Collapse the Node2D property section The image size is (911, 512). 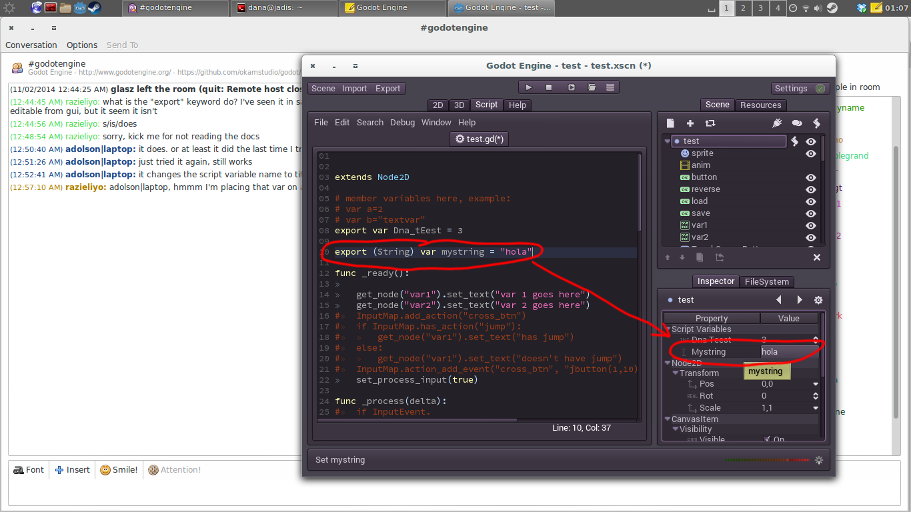click(x=668, y=363)
